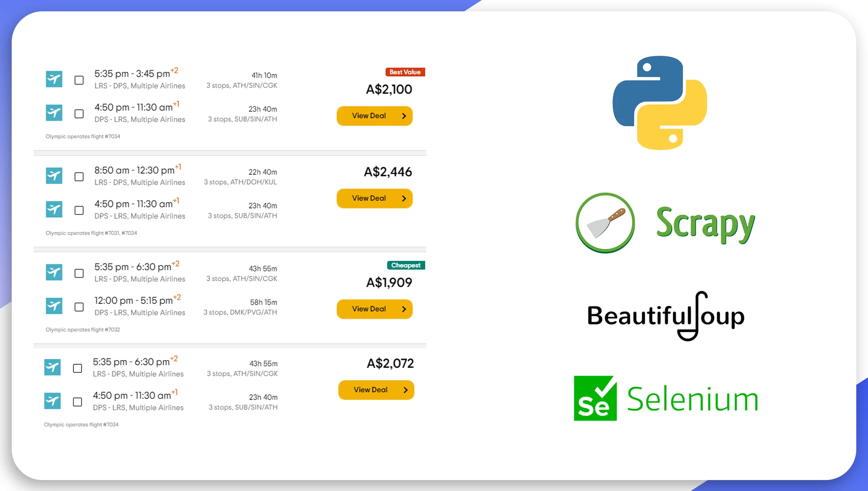Click the Selenium wordmark text

tap(693, 399)
